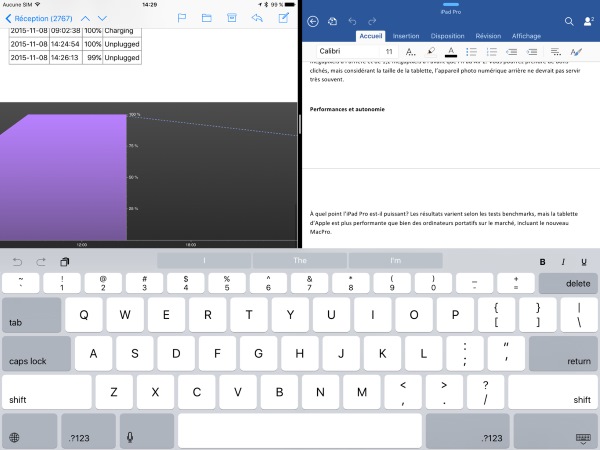Open text styles gallery icon
The width and height of the screenshot is (600, 450).
point(576,52)
